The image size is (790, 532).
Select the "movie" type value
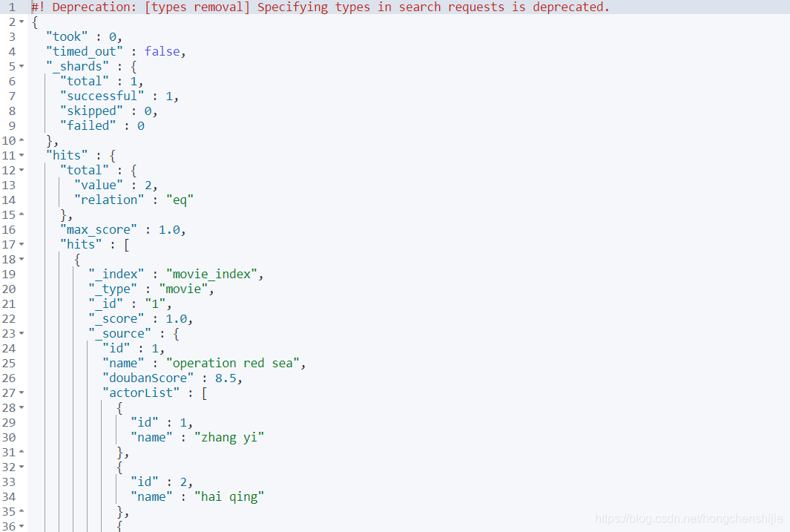[x=183, y=289]
